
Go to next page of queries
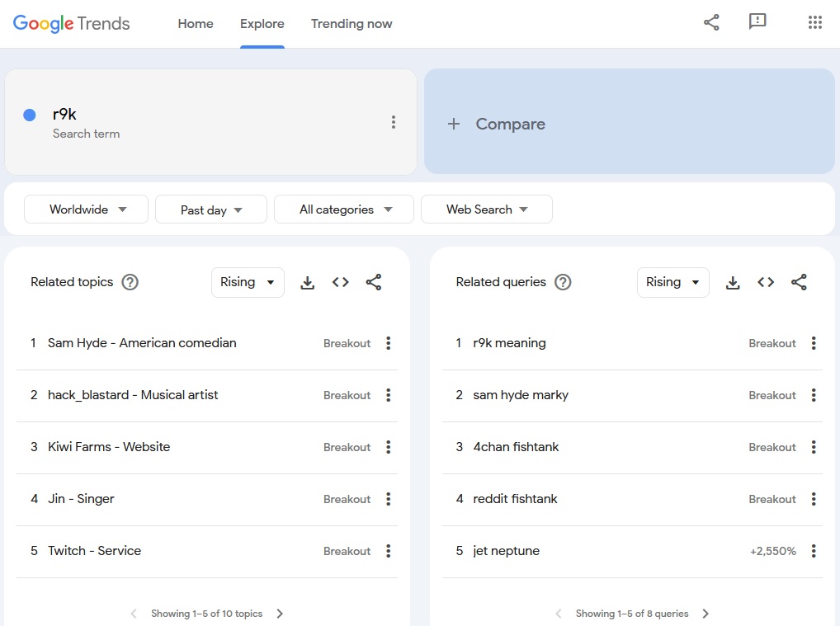click(x=706, y=614)
